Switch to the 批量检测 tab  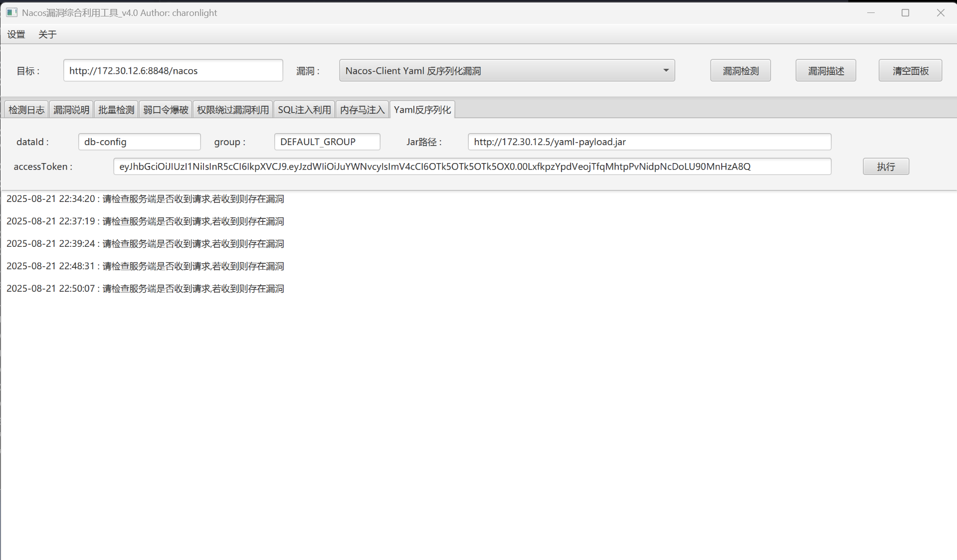tap(116, 110)
